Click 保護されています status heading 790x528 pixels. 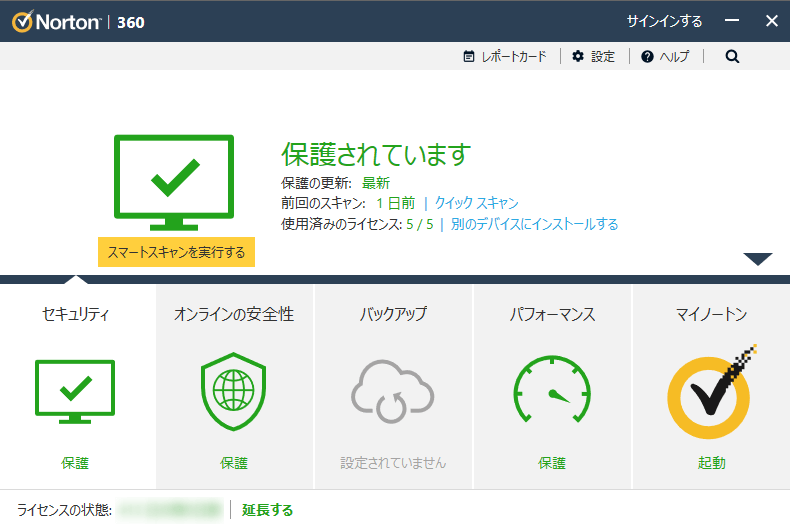pos(376,154)
